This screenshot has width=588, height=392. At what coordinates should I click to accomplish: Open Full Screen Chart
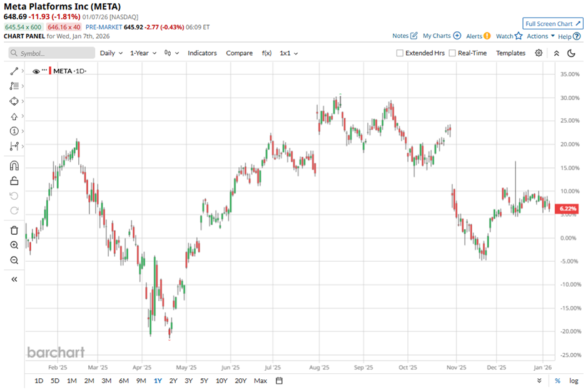(553, 24)
